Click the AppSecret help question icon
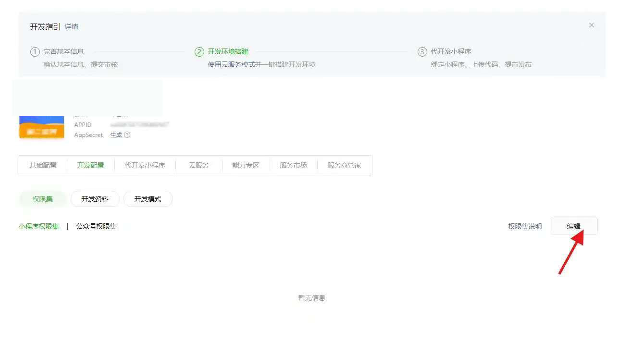644x355 pixels. 127,135
